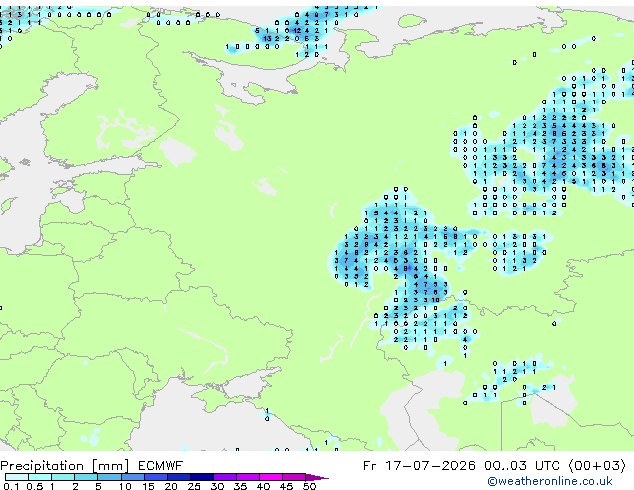Select the 1–2 mm legend swatch
Screen dimensions: 634x490
(x=63, y=477)
